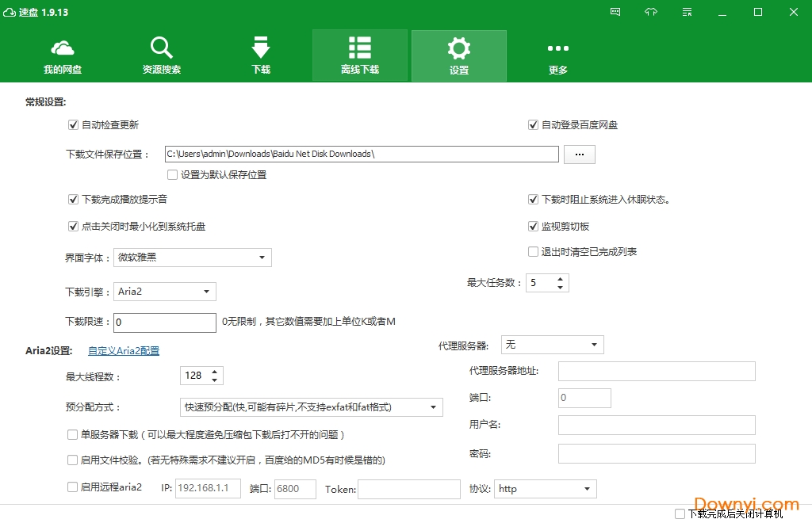Click the T-shirt skin/theme icon
The height and width of the screenshot is (523, 812).
[x=650, y=12]
